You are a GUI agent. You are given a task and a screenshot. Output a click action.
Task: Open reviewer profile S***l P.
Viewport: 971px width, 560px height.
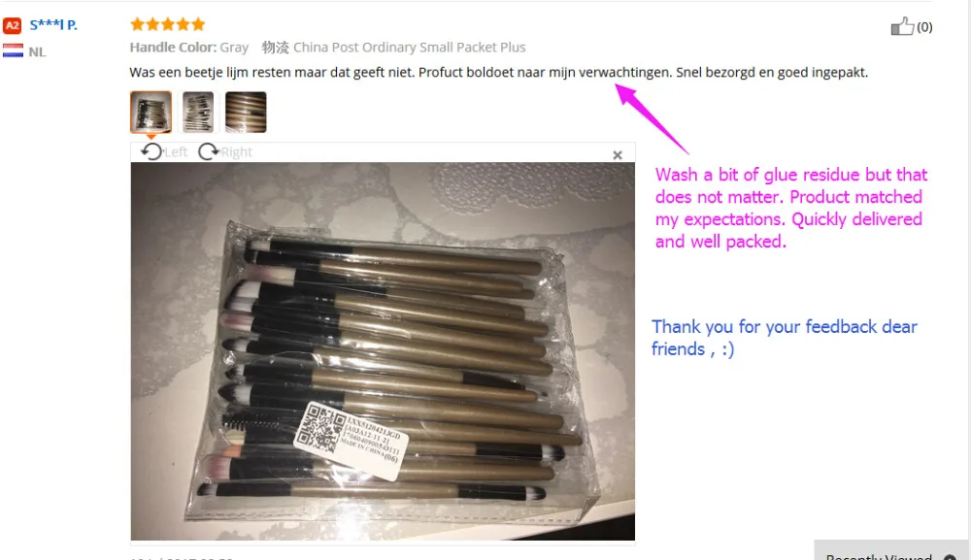point(53,25)
